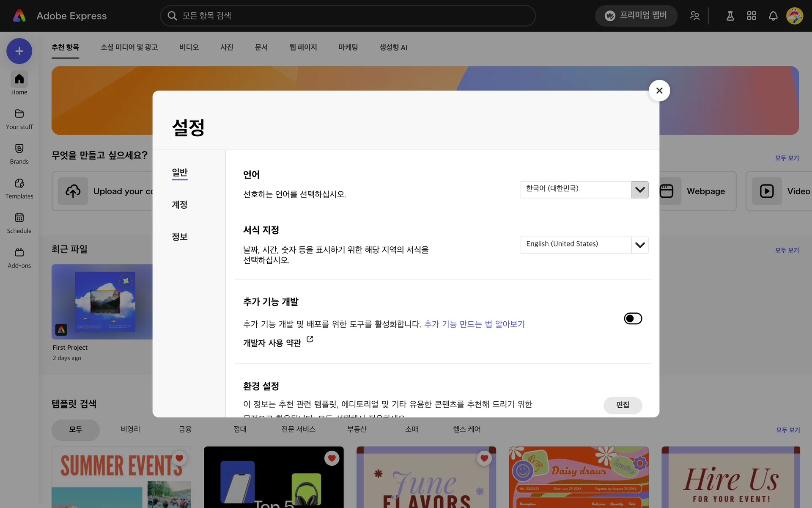
Task: Open 추가 기능 만드는 법 알아보기 link
Action: (474, 324)
